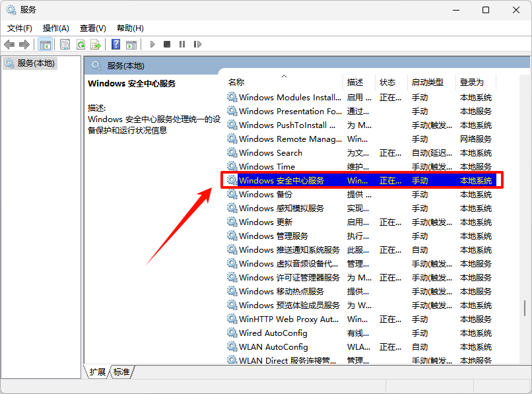Open the 操作(A) menu
The width and height of the screenshot is (532, 394).
(56, 28)
